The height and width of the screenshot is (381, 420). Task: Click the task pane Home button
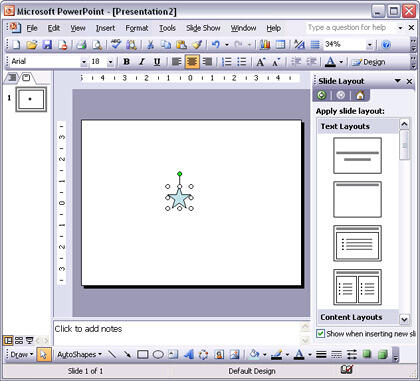360,96
